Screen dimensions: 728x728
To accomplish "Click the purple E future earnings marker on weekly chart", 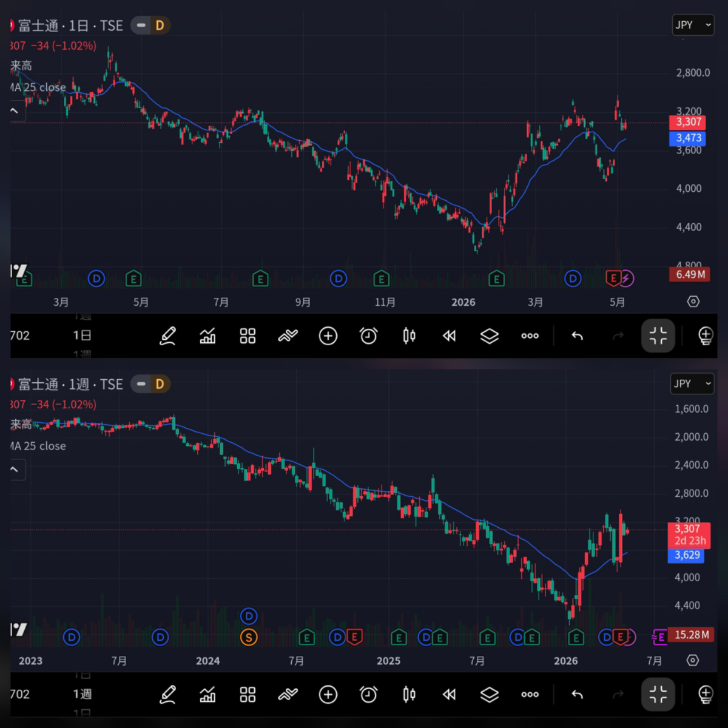I will (x=659, y=637).
